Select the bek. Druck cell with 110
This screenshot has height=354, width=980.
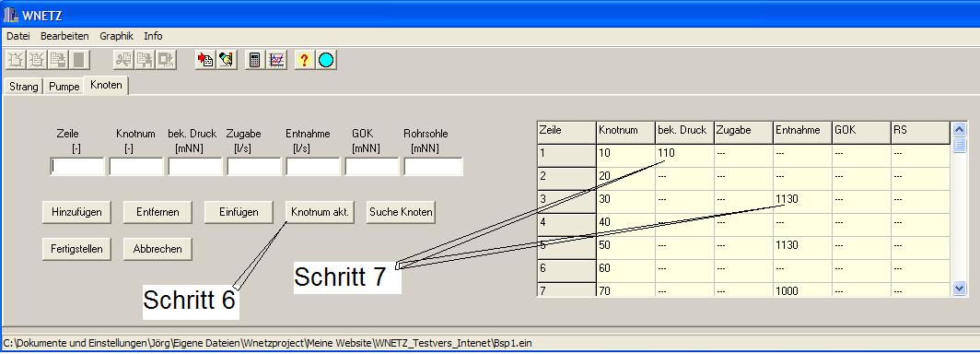[684, 153]
